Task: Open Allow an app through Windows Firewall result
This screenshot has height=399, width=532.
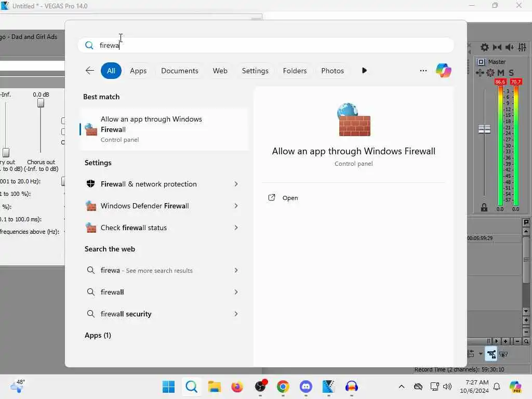Action: (x=164, y=129)
